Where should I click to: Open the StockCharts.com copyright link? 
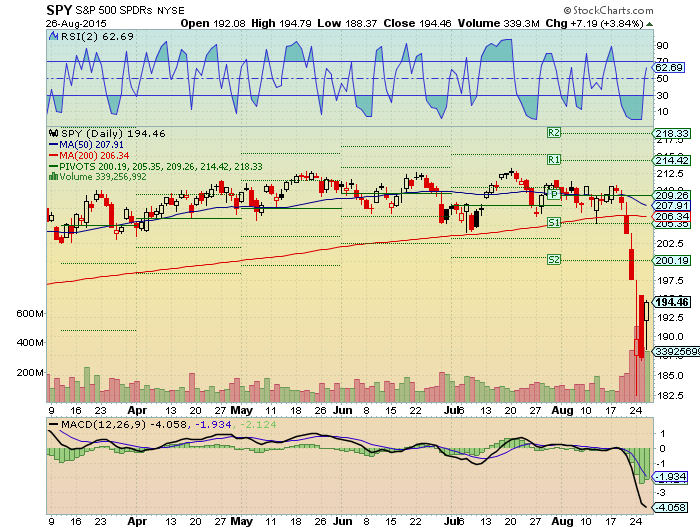tap(608, 10)
